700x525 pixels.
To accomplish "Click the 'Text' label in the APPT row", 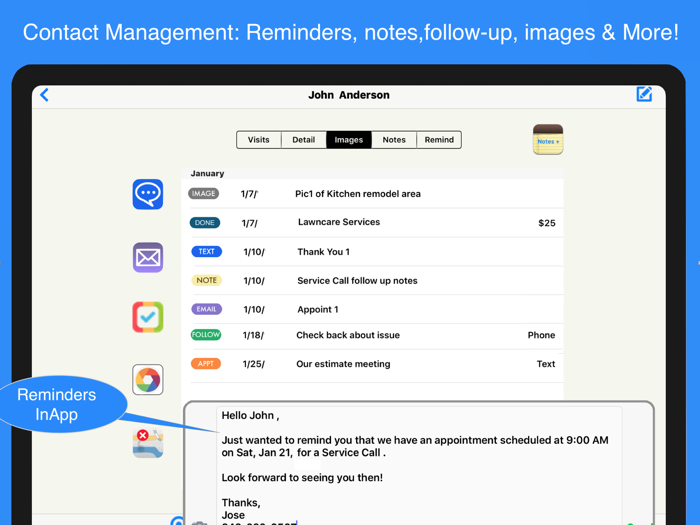I will click(x=546, y=364).
